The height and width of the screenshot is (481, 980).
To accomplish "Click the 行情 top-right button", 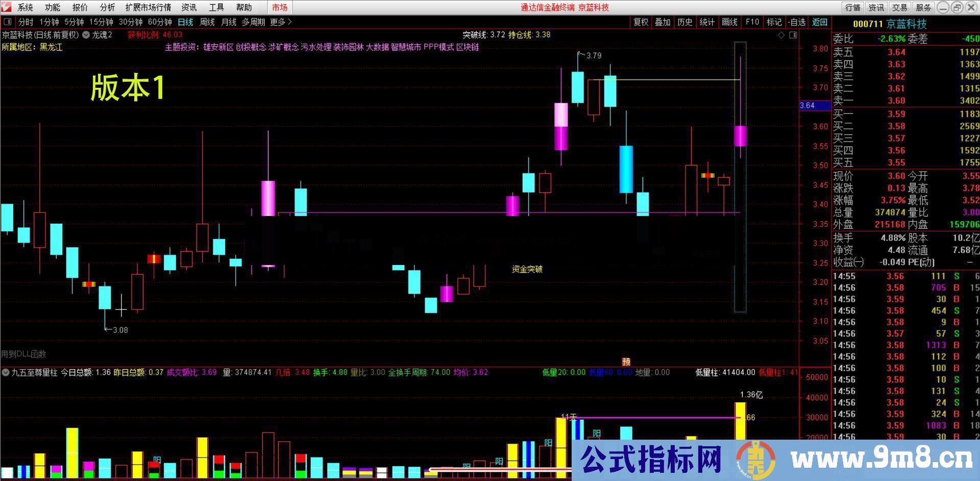I will [852, 7].
